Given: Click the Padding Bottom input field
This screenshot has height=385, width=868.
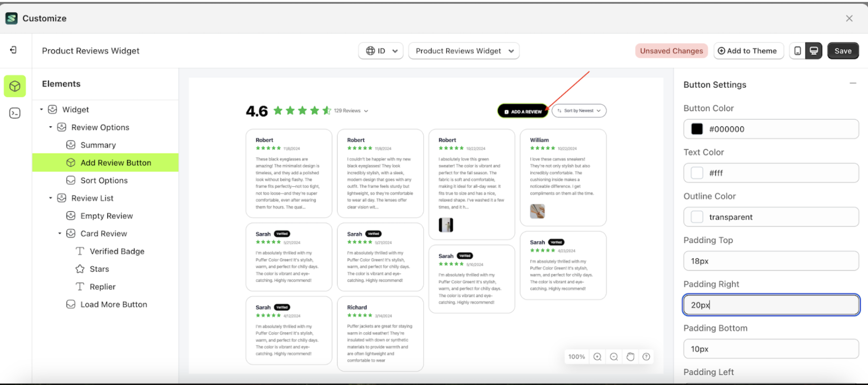Looking at the screenshot, I should pyautogui.click(x=771, y=349).
